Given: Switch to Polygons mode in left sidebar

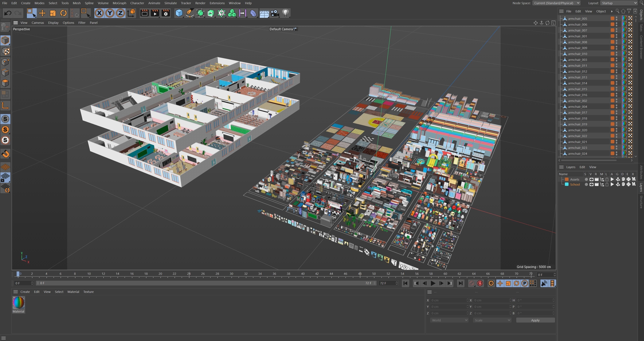Looking at the screenshot, I should point(5,83).
